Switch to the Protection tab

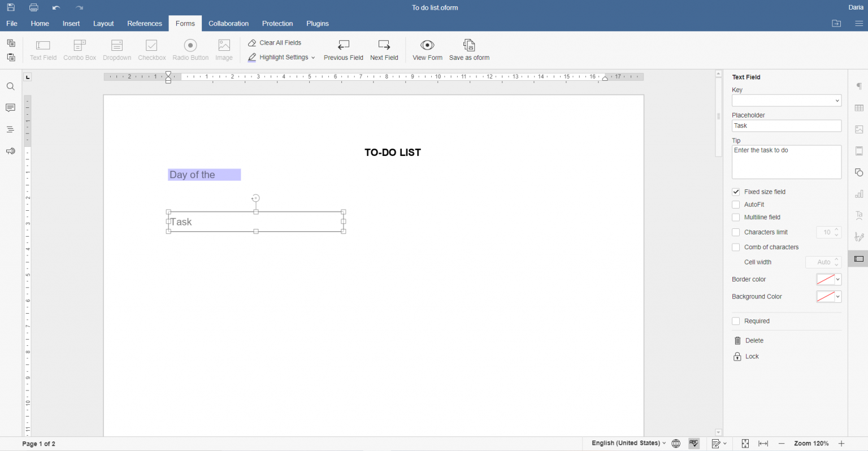[x=277, y=23]
